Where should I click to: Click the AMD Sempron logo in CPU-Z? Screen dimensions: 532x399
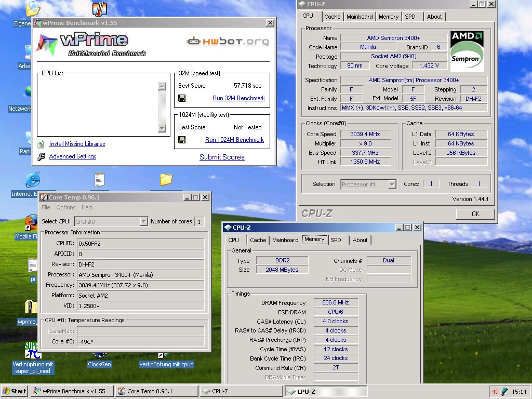[467, 51]
